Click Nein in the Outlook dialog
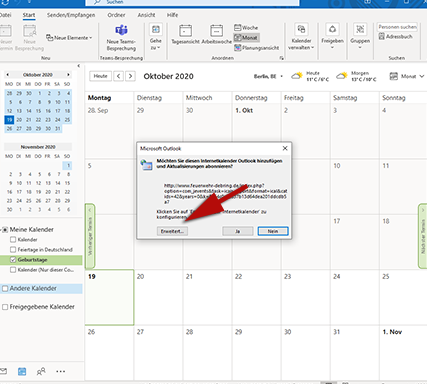 [273, 231]
